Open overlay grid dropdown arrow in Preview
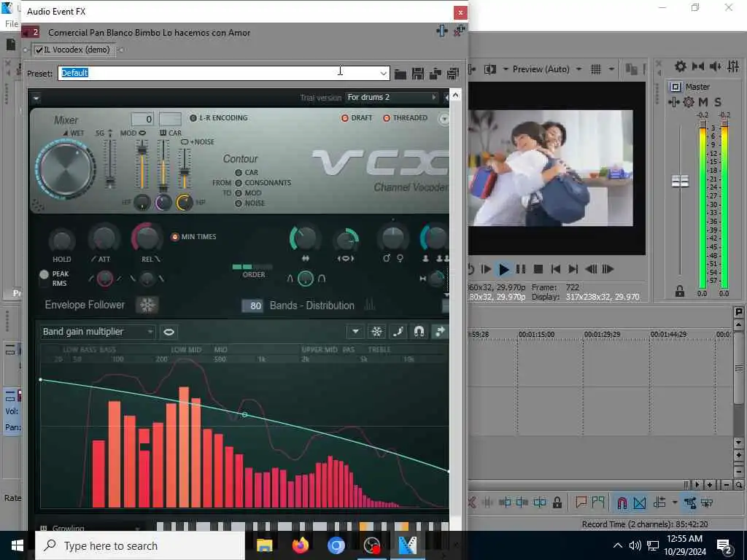 point(611,69)
